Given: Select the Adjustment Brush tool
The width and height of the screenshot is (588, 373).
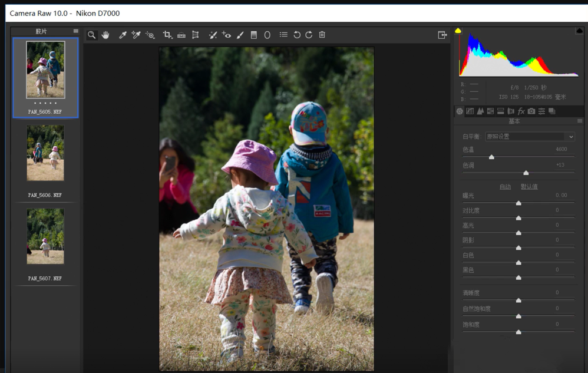Looking at the screenshot, I should (x=239, y=34).
